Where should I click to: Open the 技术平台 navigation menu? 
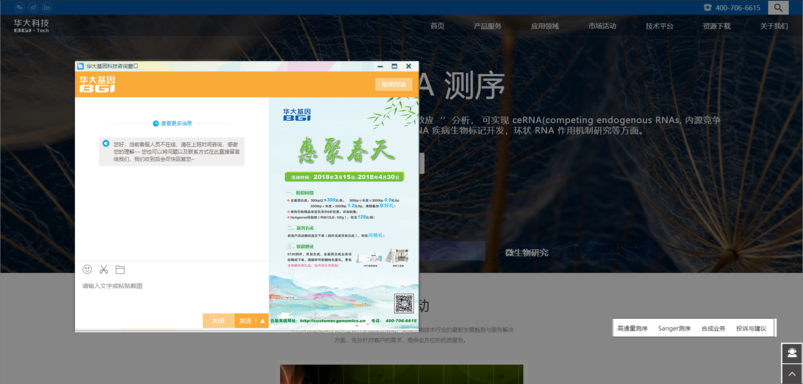point(660,26)
